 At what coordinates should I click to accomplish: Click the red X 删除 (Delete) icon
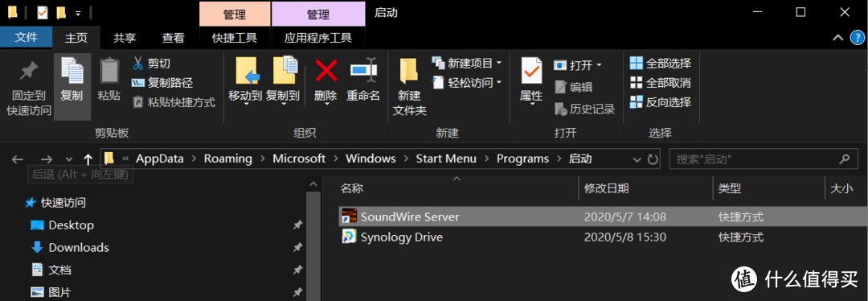[326, 71]
